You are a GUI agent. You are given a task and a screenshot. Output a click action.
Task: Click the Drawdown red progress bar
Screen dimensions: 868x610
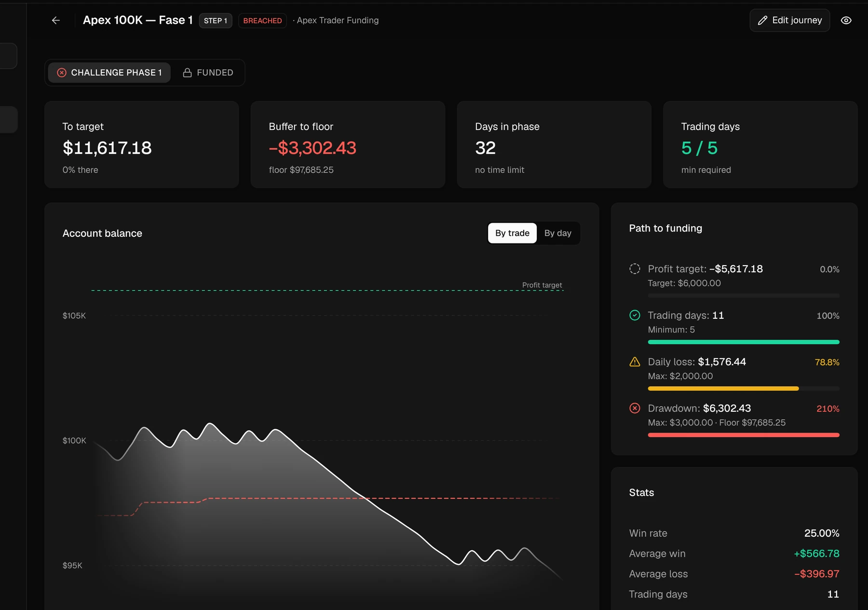coord(744,435)
